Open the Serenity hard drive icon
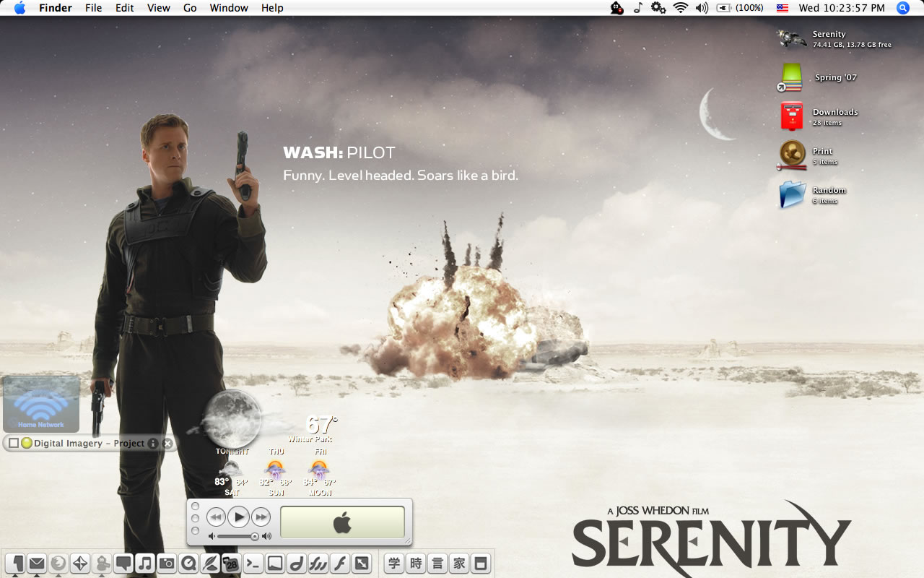The image size is (924, 578). (791, 38)
